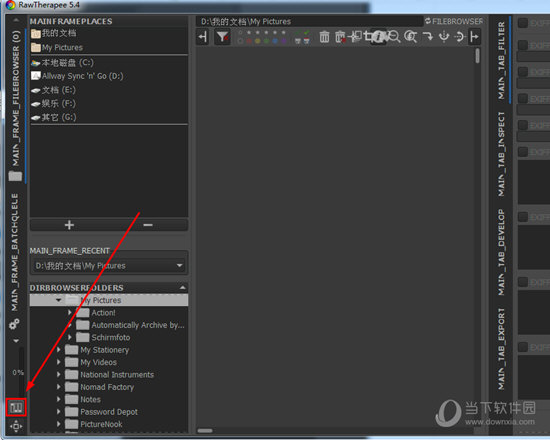This screenshot has width=550, height=440.
Task: Expand the My Videos folder node
Action: pyautogui.click(x=59, y=362)
